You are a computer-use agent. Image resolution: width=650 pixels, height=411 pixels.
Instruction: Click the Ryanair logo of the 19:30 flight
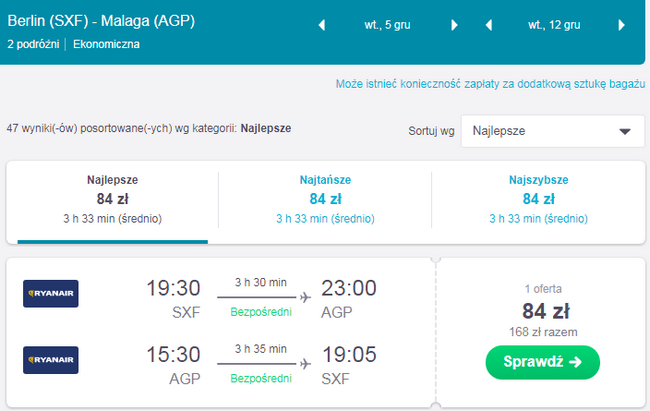pos(51,294)
